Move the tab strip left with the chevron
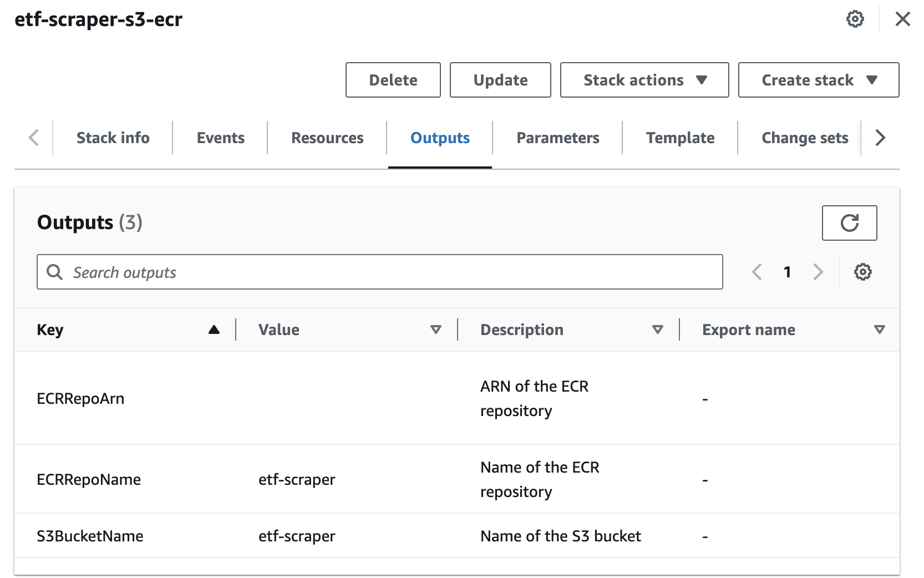 (x=34, y=138)
